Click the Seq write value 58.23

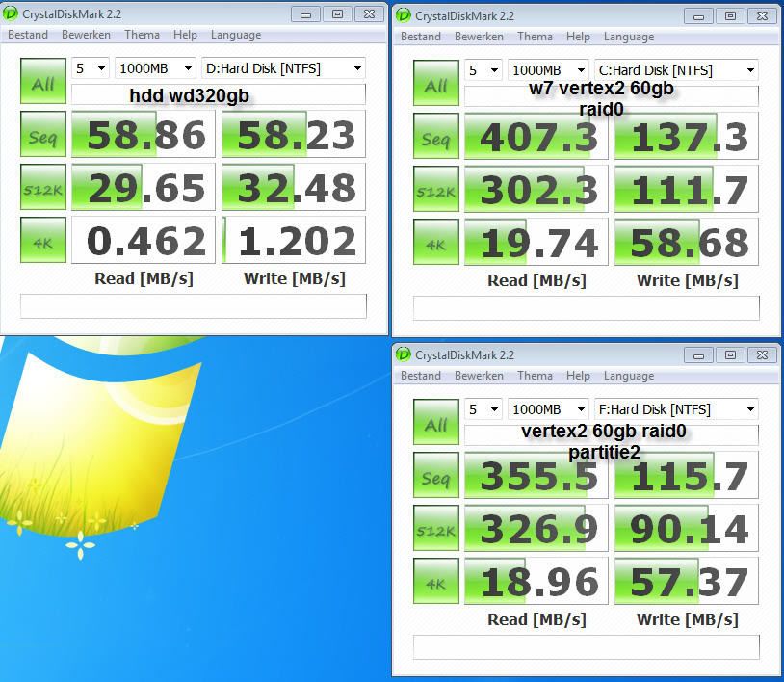(294, 134)
